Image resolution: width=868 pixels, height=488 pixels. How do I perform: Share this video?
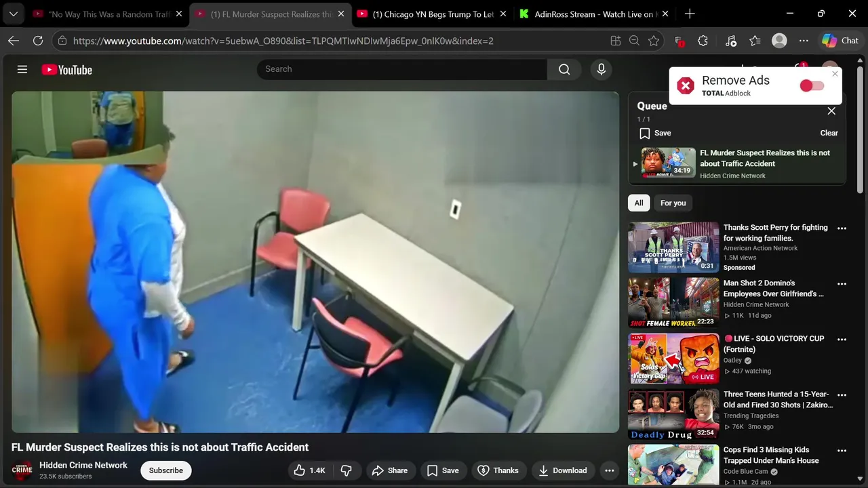[389, 470]
